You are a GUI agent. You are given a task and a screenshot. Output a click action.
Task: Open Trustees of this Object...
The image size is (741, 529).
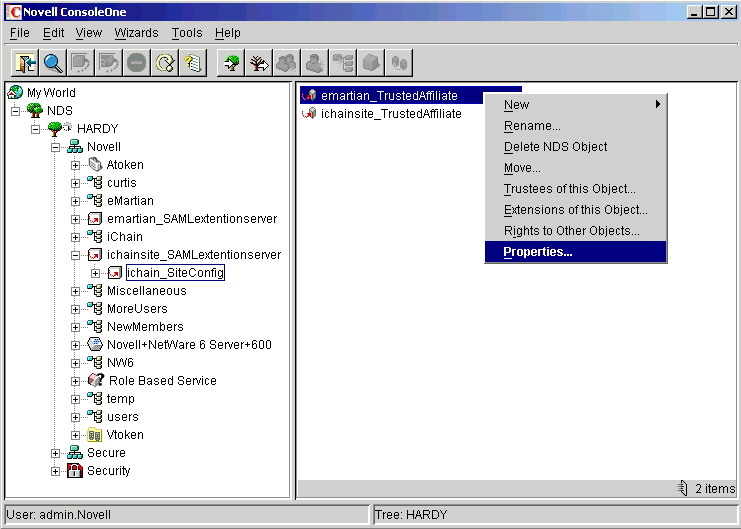click(576, 189)
